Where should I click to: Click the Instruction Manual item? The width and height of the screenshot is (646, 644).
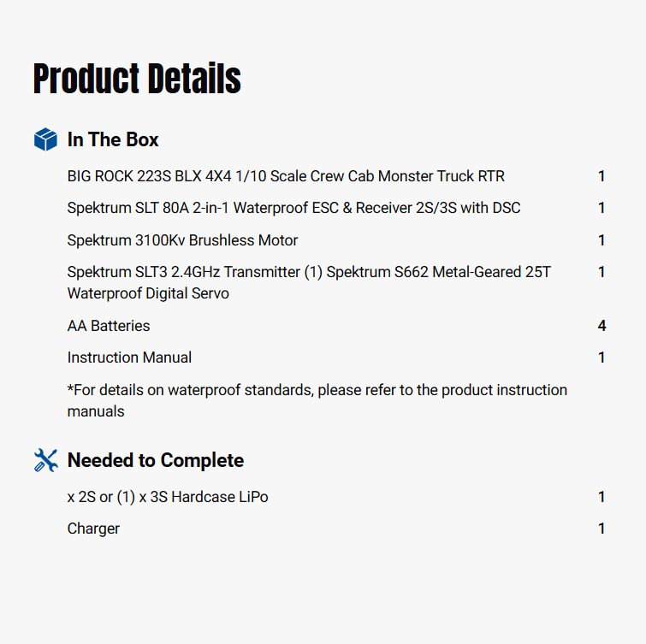tap(129, 357)
